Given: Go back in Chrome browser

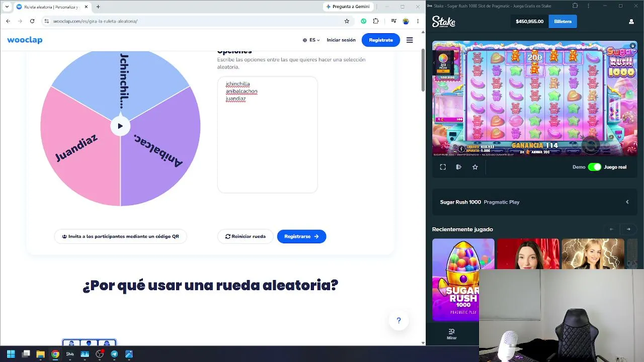Looking at the screenshot, I should [x=8, y=21].
